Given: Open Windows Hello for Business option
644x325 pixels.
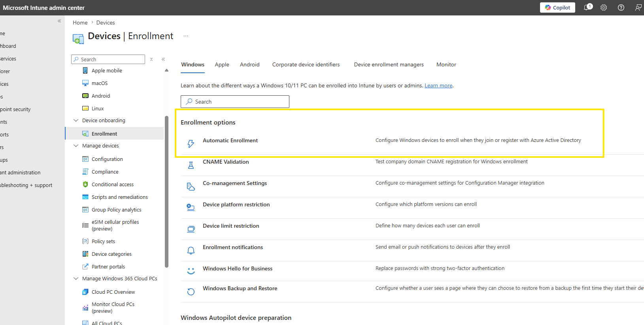Looking at the screenshot, I should [x=238, y=268].
